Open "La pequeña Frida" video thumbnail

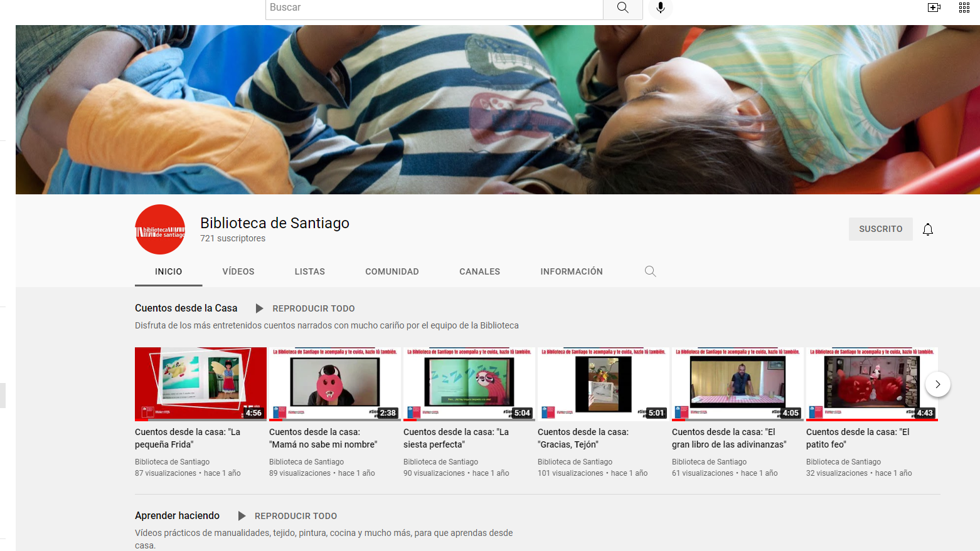[x=201, y=384]
